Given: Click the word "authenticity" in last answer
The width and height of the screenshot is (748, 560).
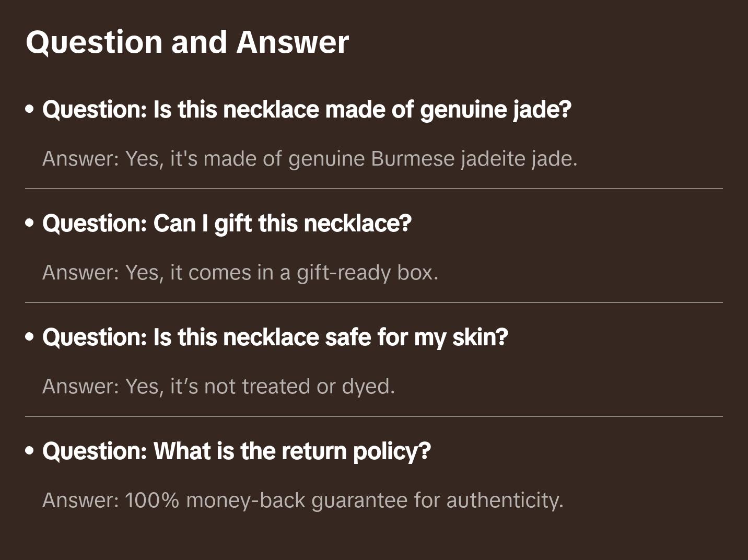Looking at the screenshot, I should (x=504, y=500).
